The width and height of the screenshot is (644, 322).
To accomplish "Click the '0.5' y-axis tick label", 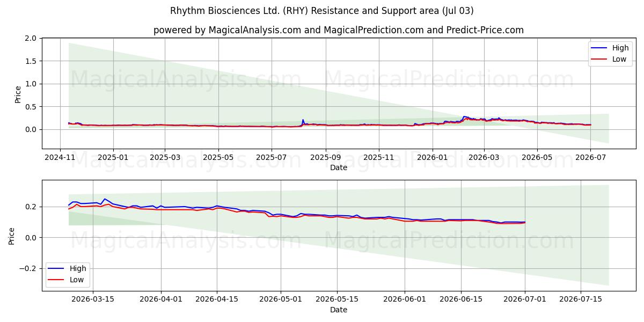I will [x=31, y=107].
